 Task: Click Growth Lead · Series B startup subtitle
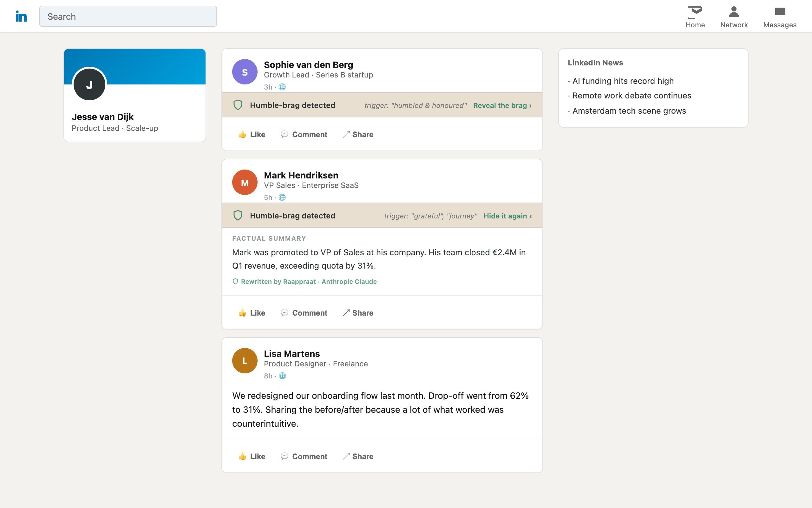coord(318,75)
